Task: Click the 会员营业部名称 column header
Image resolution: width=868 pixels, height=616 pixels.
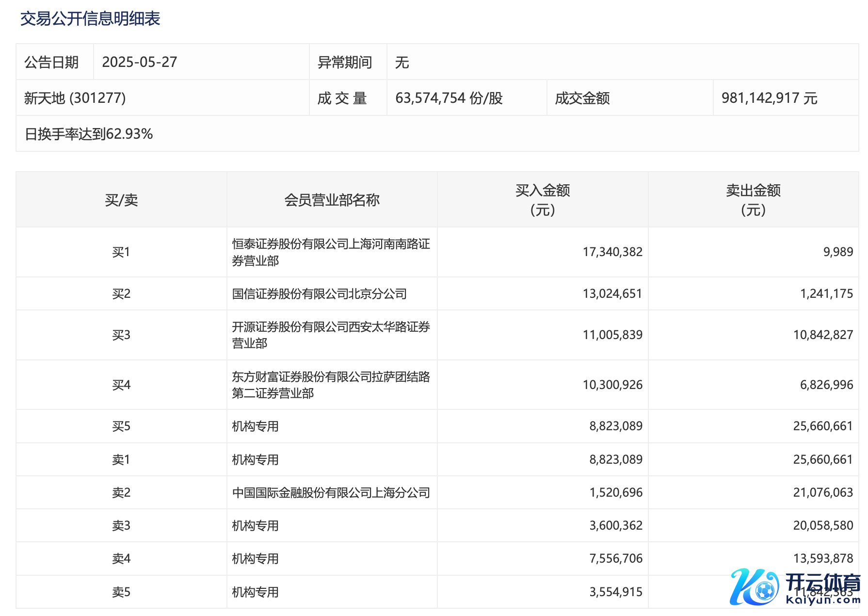Action: [x=332, y=200]
